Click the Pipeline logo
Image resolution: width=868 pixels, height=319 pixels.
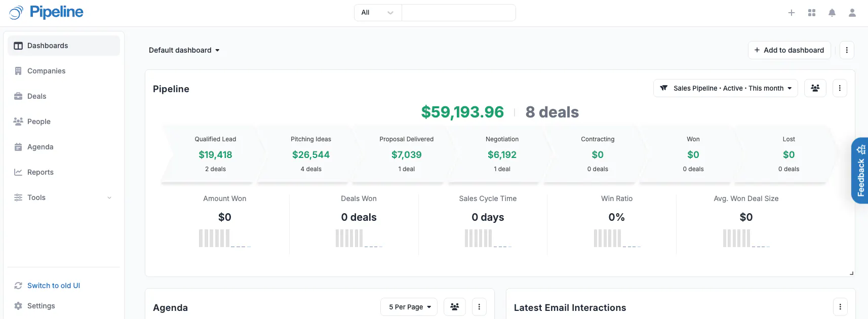click(46, 12)
